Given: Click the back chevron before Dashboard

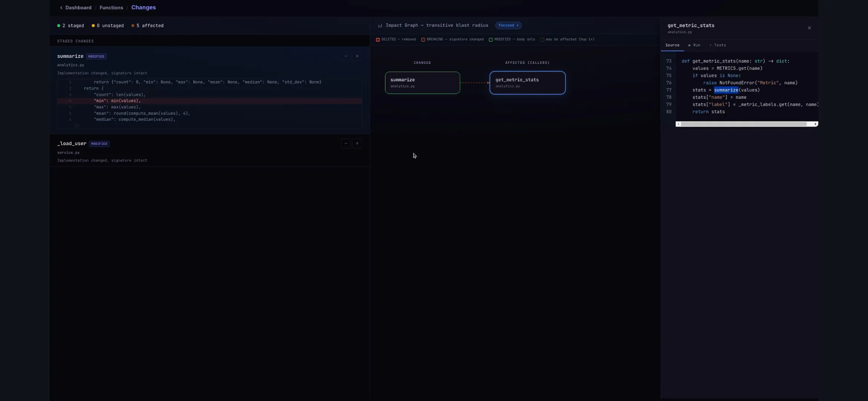Looking at the screenshot, I should (61, 8).
